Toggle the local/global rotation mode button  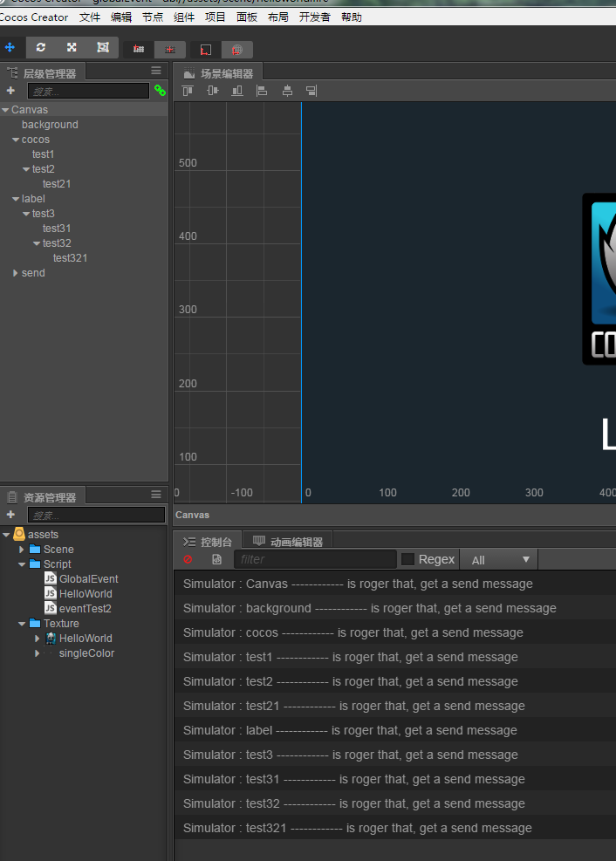tap(170, 50)
